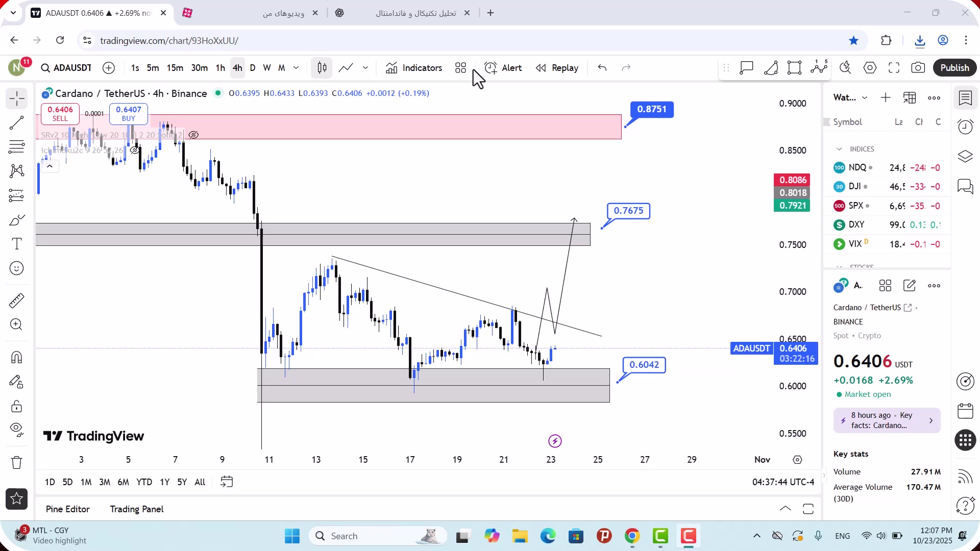Viewport: 980px width, 551px height.
Task: Toggle magnet mode for drawings
Action: coord(17,357)
